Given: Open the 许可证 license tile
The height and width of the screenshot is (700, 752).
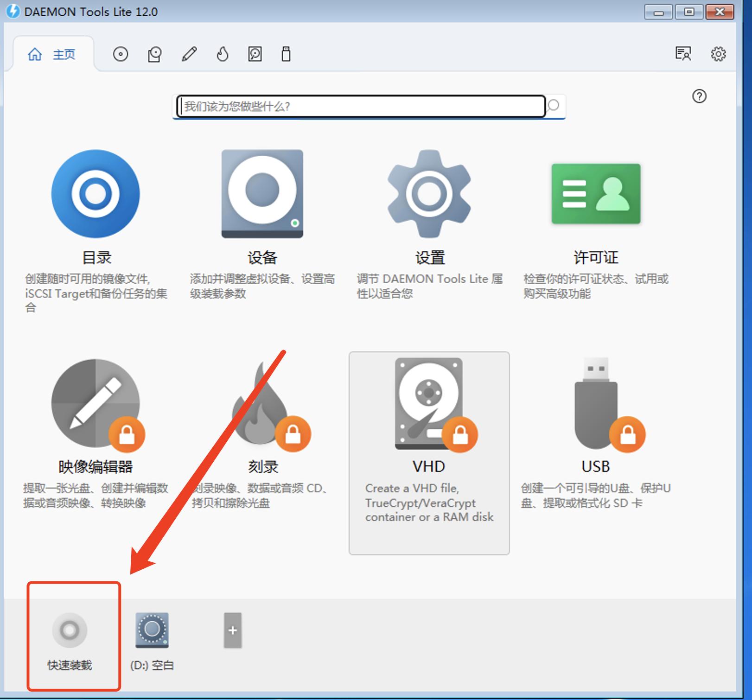Looking at the screenshot, I should 596,225.
